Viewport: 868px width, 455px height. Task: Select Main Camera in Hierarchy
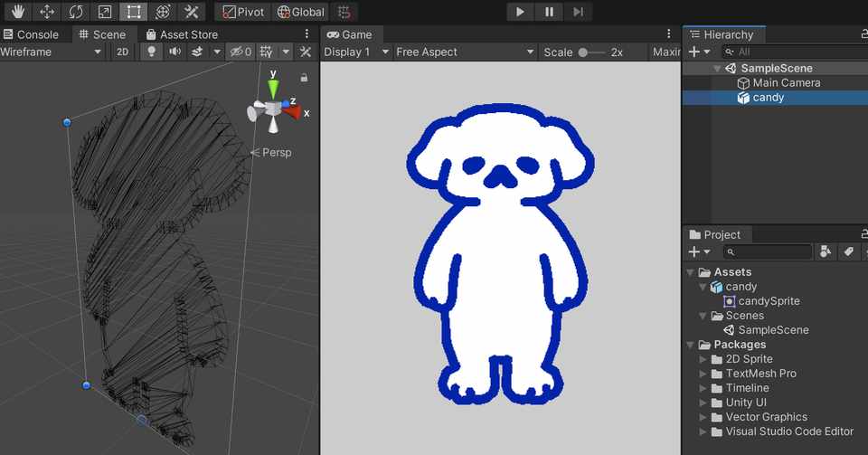[786, 83]
